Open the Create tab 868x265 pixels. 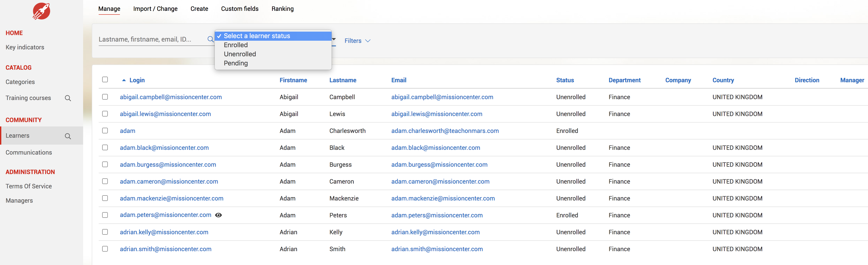199,9
